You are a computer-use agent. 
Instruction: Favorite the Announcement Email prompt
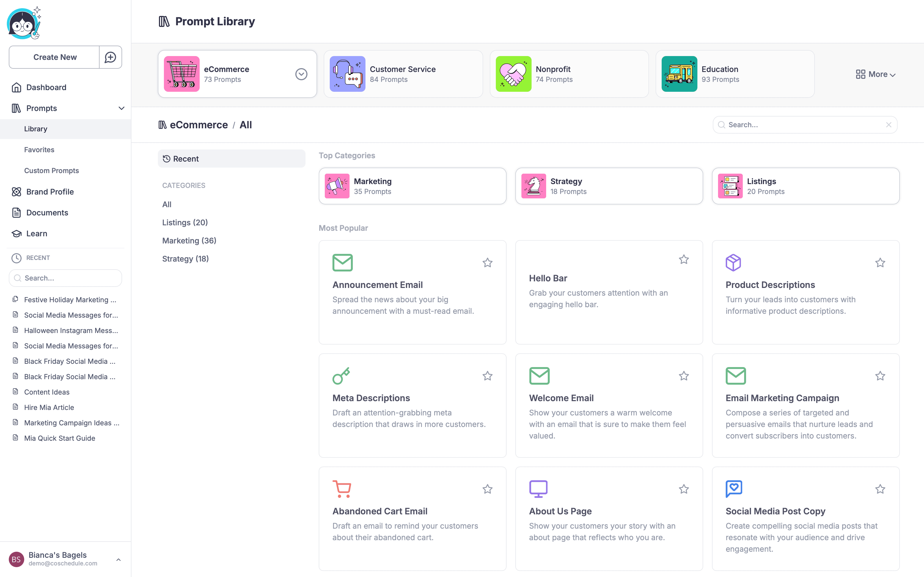coord(487,263)
